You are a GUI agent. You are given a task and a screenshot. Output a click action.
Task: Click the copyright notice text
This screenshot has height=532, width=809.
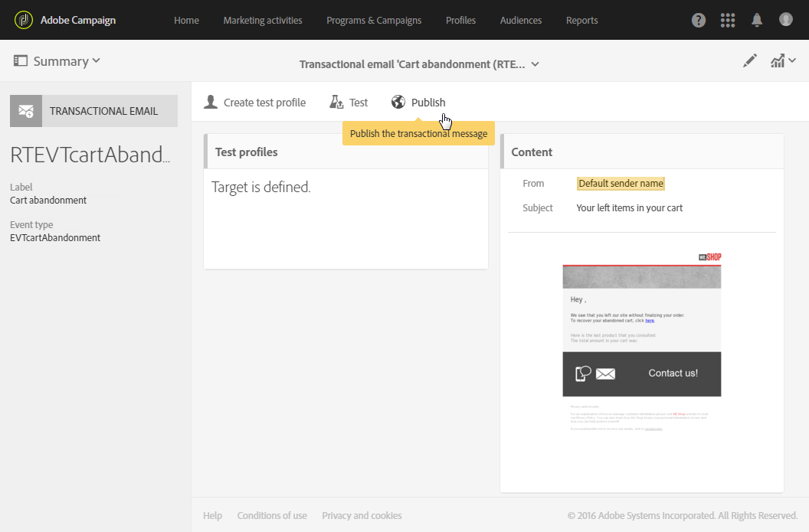coord(683,515)
